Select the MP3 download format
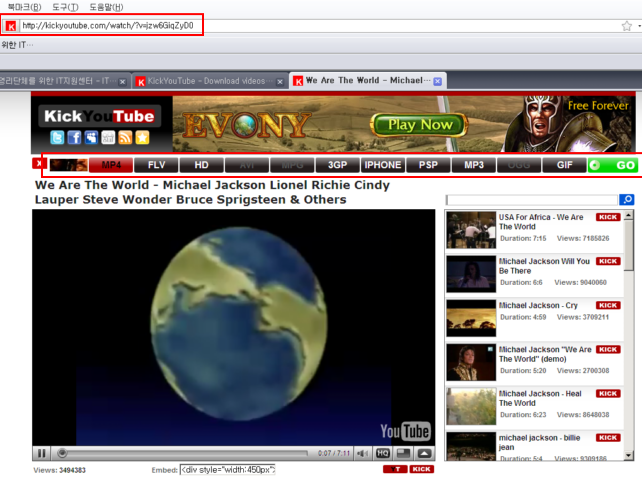Image resolution: width=642 pixels, height=477 pixels. (474, 165)
